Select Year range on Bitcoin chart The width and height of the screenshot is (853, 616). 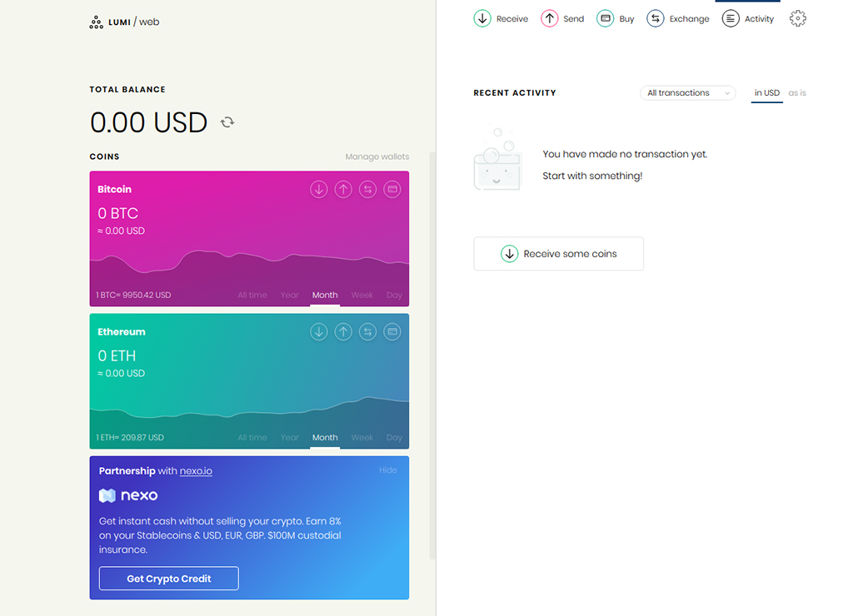click(290, 296)
